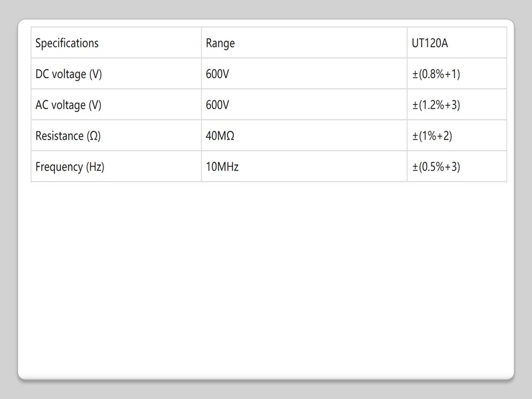Click the word Frequency in the table
This screenshot has height=399, width=532.
(59, 167)
